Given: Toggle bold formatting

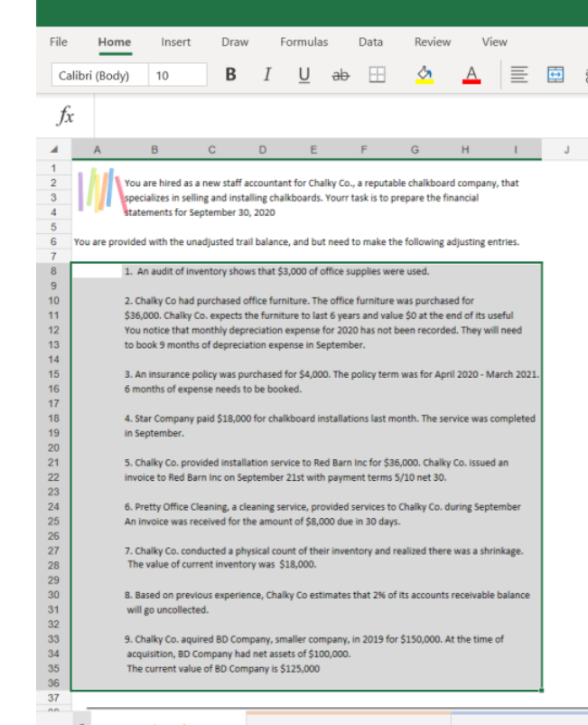Looking at the screenshot, I should (230, 74).
